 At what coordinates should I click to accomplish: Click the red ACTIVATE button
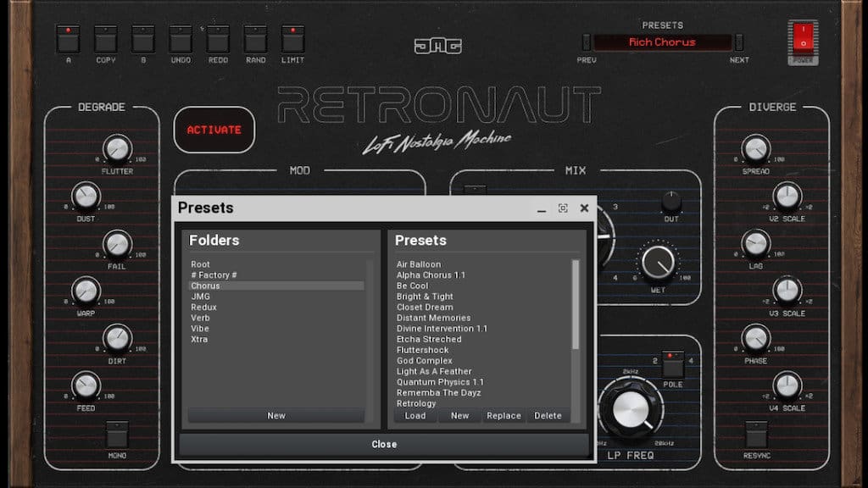point(214,130)
